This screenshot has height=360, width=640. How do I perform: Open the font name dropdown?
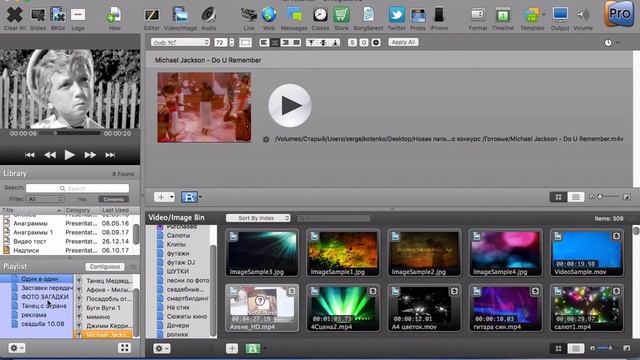[x=180, y=42]
